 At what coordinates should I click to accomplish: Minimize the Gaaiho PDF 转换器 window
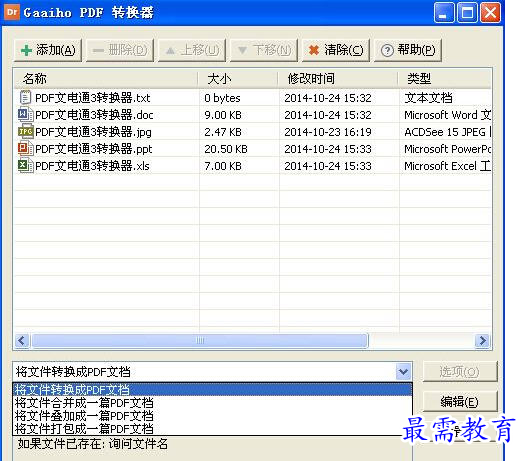click(x=444, y=13)
